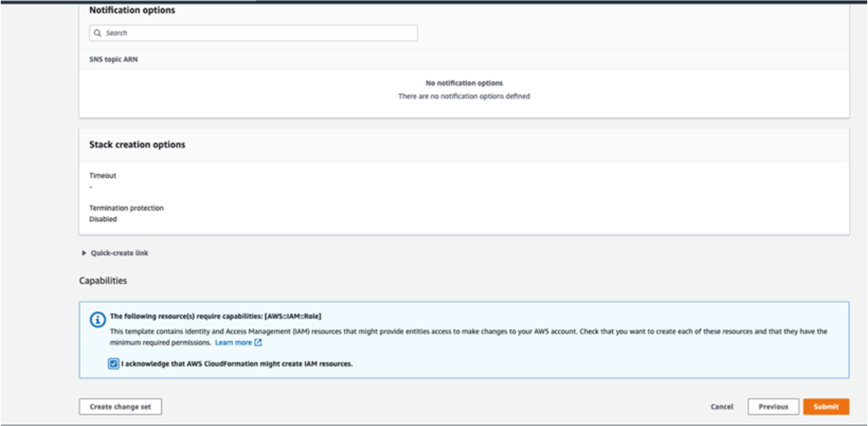The image size is (868, 426).
Task: Click the Create change set button
Action: coord(120,407)
